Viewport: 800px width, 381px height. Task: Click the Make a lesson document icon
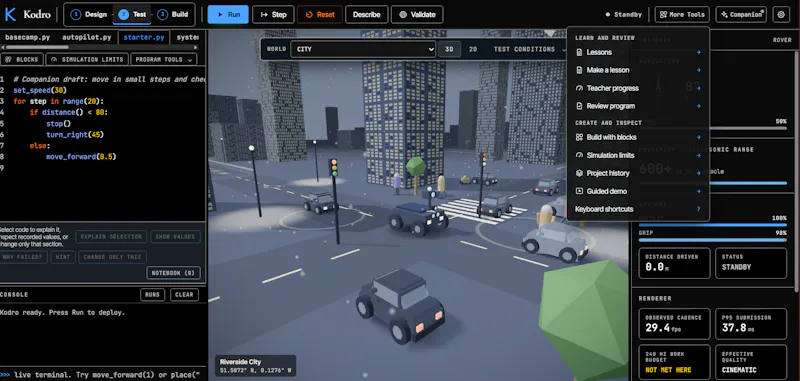point(579,70)
